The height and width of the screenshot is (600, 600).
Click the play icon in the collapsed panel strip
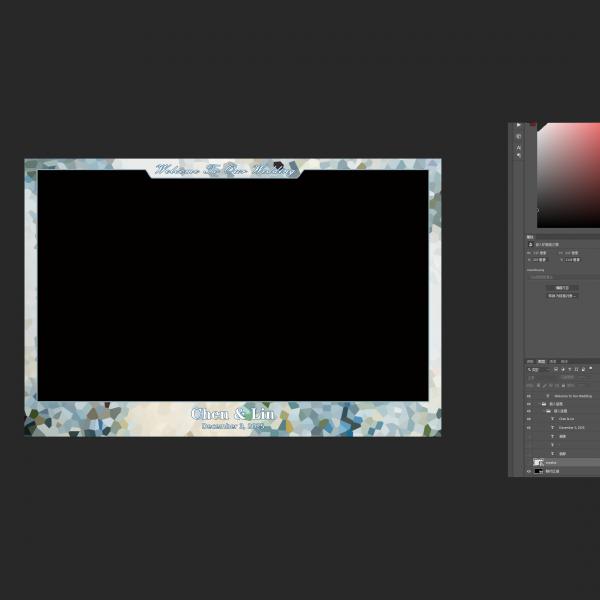click(518, 125)
